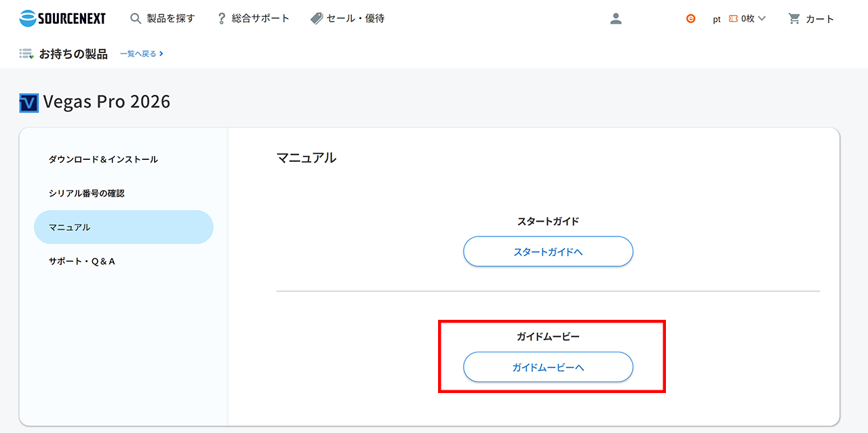Open the user account icon
The image size is (868, 433).
[616, 19]
